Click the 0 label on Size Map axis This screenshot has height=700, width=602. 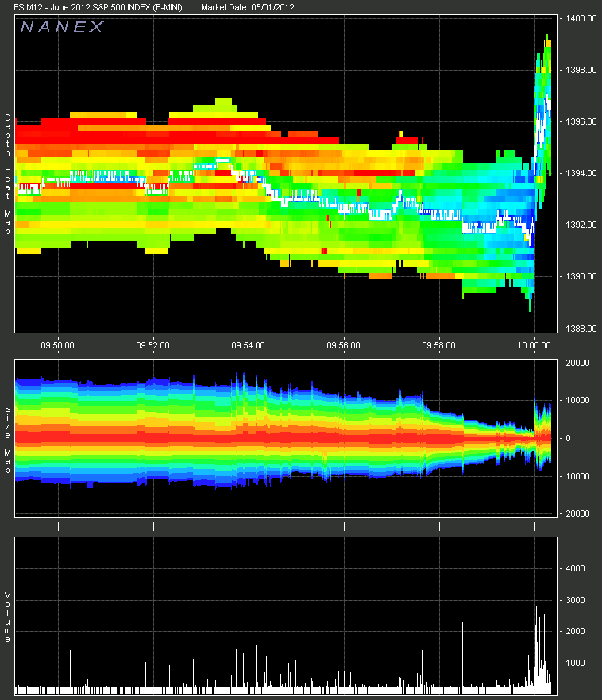coord(568,438)
